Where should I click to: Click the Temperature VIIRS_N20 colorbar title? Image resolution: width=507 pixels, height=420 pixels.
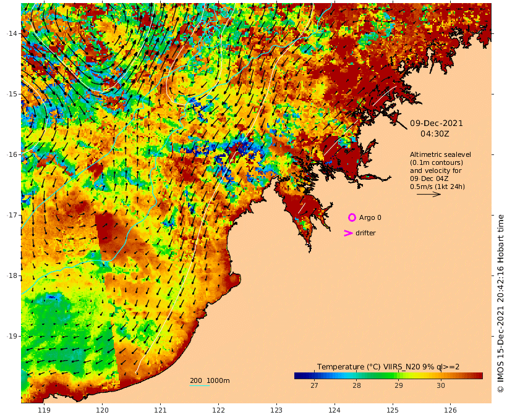pyautogui.click(x=388, y=367)
